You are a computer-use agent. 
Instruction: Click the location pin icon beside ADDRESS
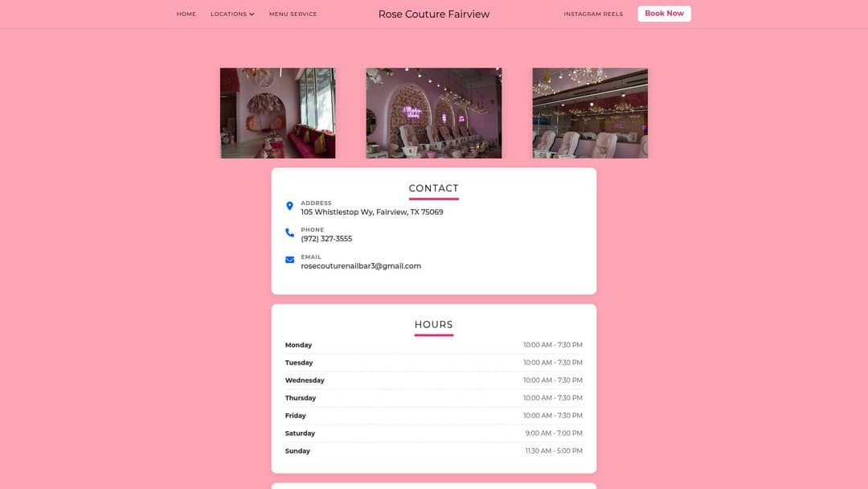point(289,206)
